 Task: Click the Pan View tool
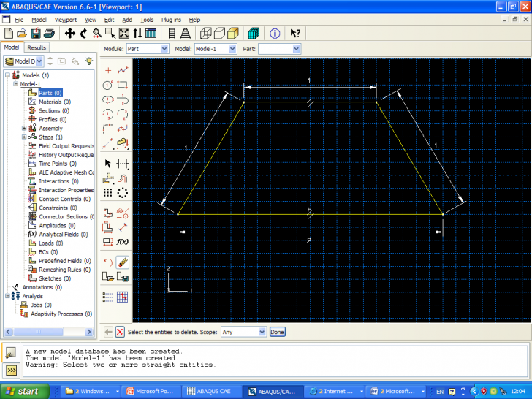coord(70,33)
